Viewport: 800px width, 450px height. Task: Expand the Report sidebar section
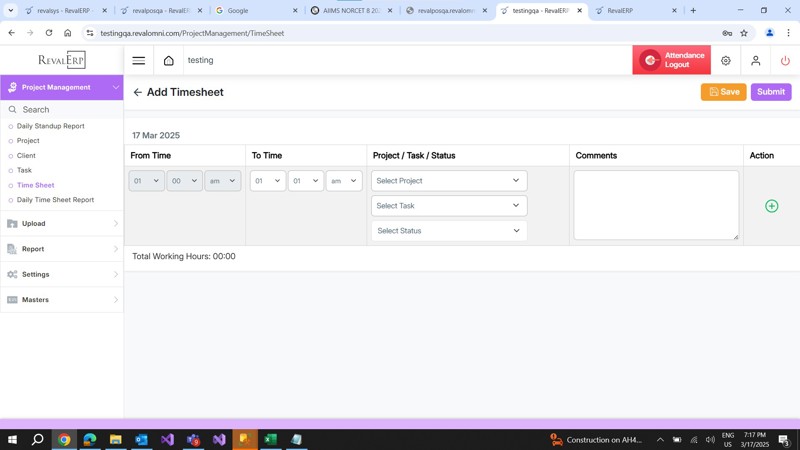(x=61, y=249)
